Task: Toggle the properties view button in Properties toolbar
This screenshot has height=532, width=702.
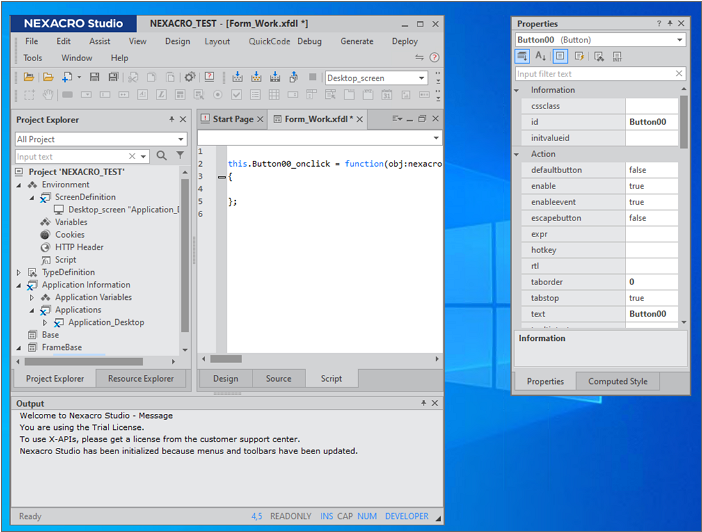Action: (x=560, y=57)
